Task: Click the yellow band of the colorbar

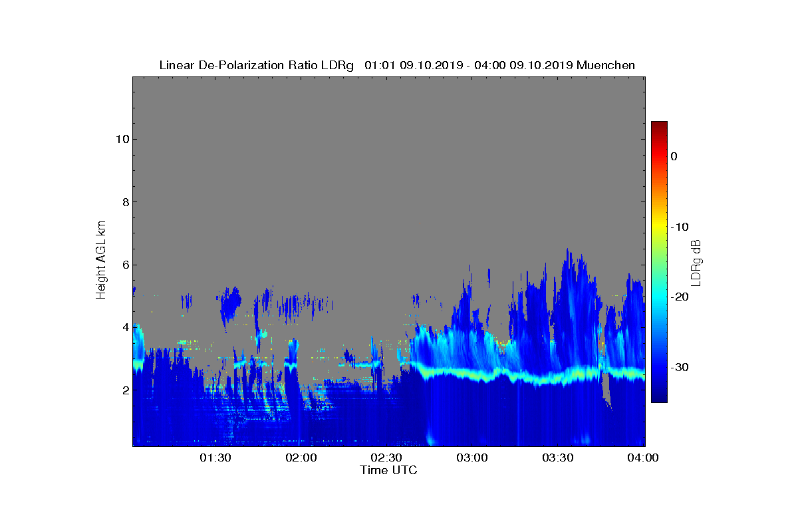Action: 659,227
